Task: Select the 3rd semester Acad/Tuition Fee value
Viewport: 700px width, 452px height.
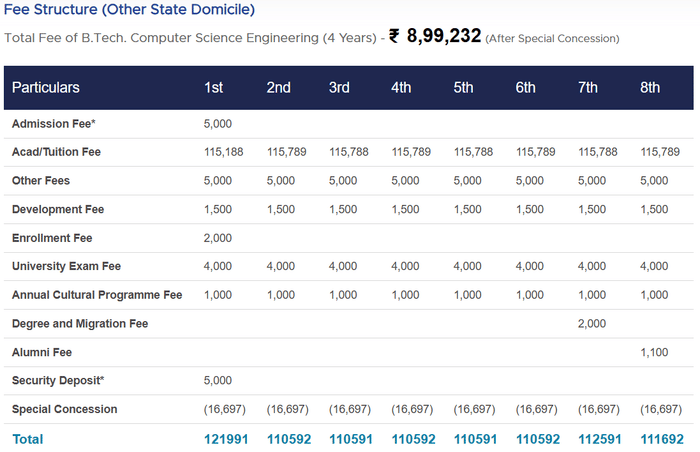Action: click(x=349, y=152)
